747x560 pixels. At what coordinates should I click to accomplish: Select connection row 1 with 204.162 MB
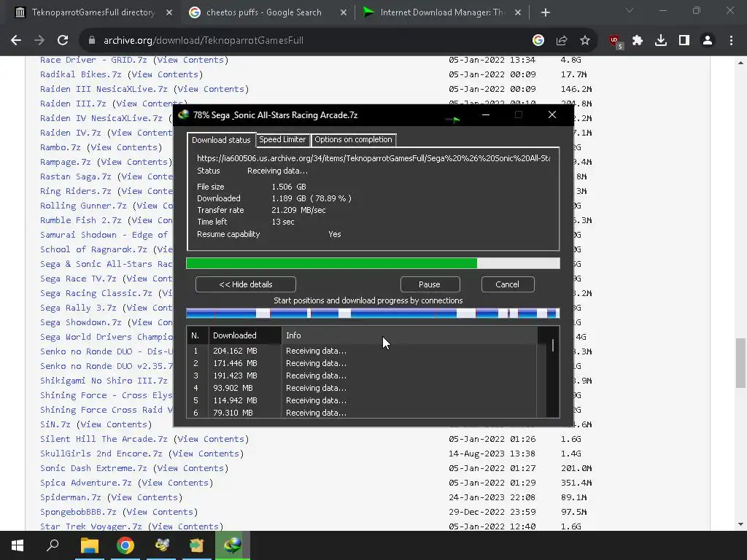(362, 351)
